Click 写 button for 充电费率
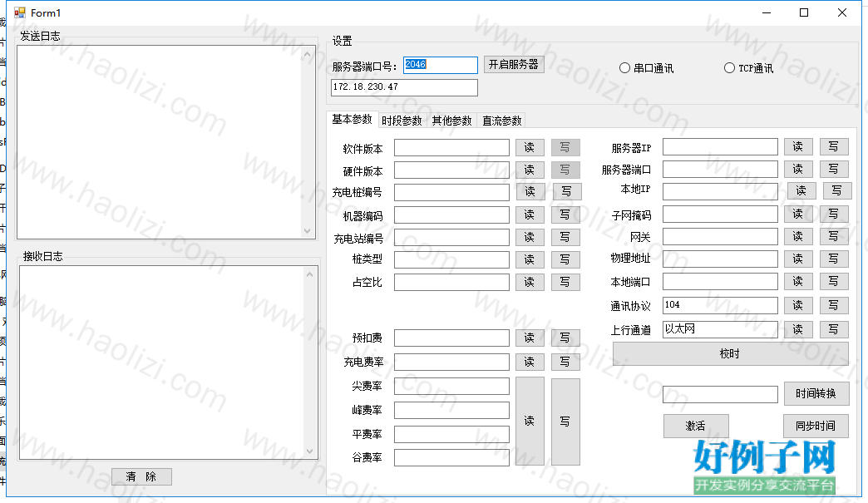The width and height of the screenshot is (868, 503). pyautogui.click(x=565, y=362)
